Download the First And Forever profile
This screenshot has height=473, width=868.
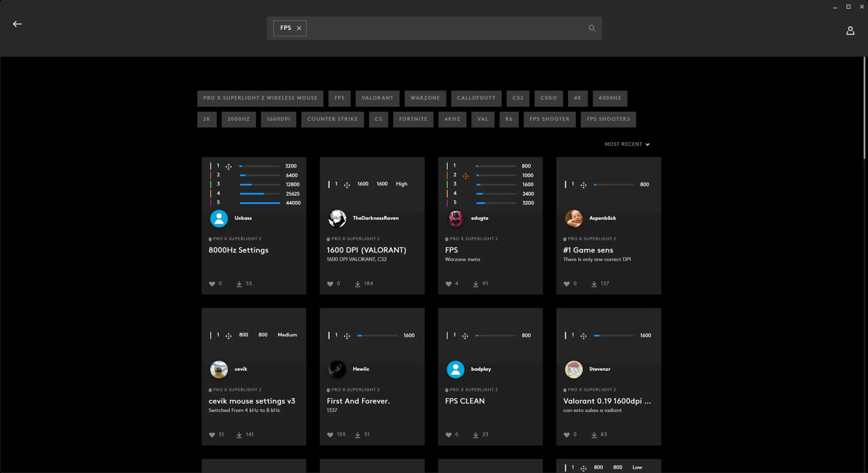click(x=358, y=435)
